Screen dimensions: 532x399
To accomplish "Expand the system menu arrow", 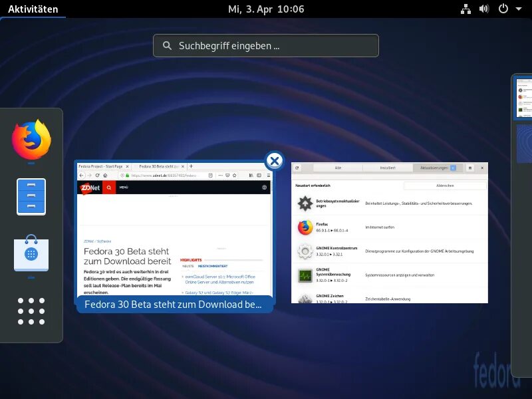I will point(519,9).
